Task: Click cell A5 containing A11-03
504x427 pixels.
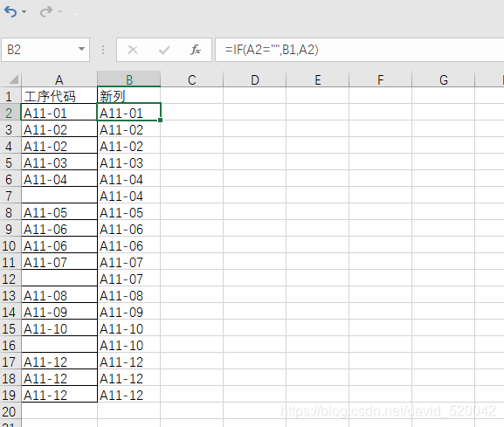Action: [59, 162]
